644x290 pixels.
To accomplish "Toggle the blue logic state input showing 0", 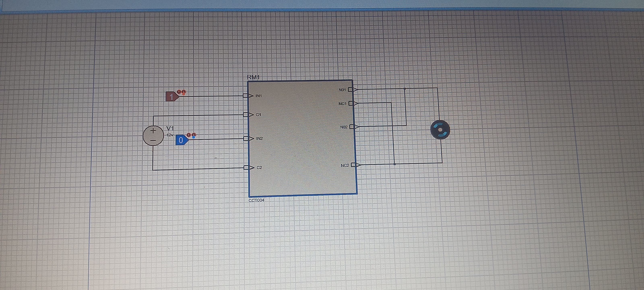I will (181, 140).
